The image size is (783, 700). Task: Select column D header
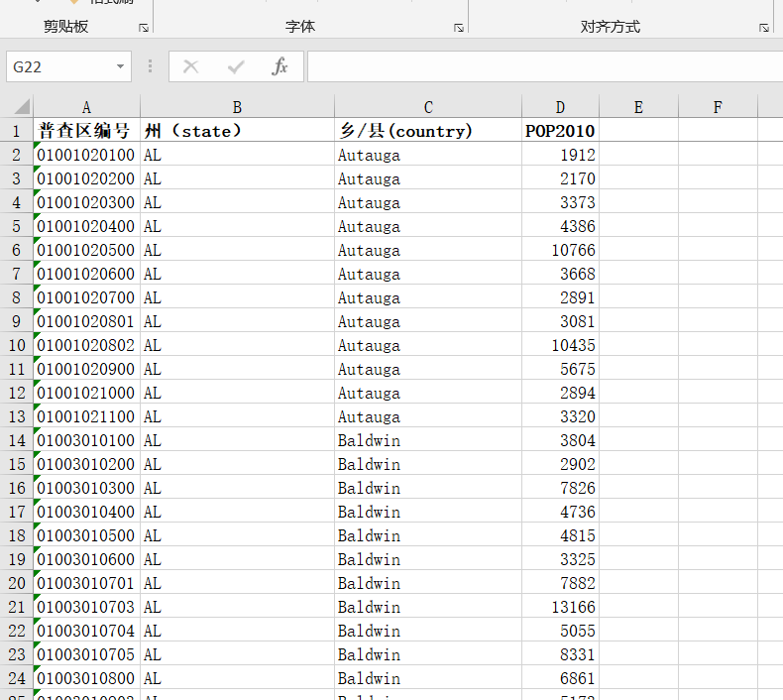[x=560, y=107]
